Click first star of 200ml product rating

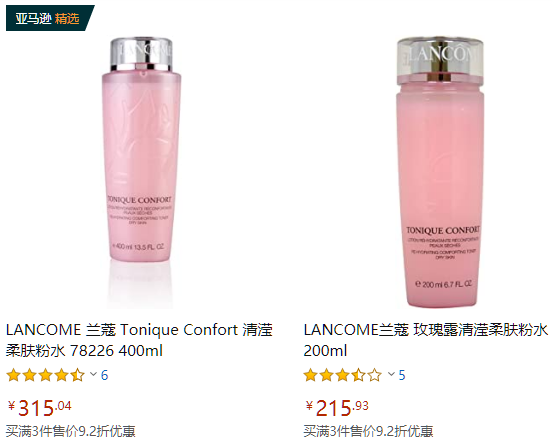click(x=310, y=375)
